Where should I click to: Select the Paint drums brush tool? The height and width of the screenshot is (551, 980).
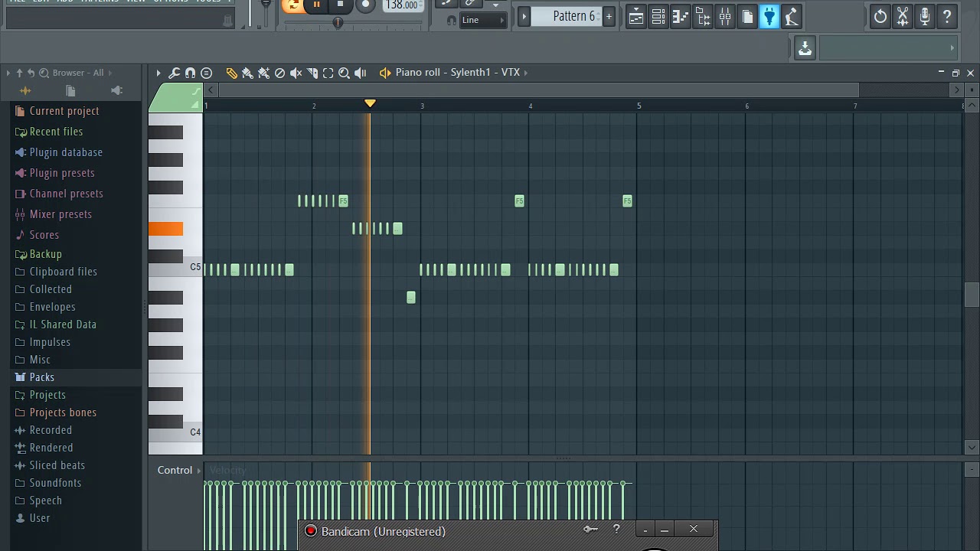coord(263,73)
